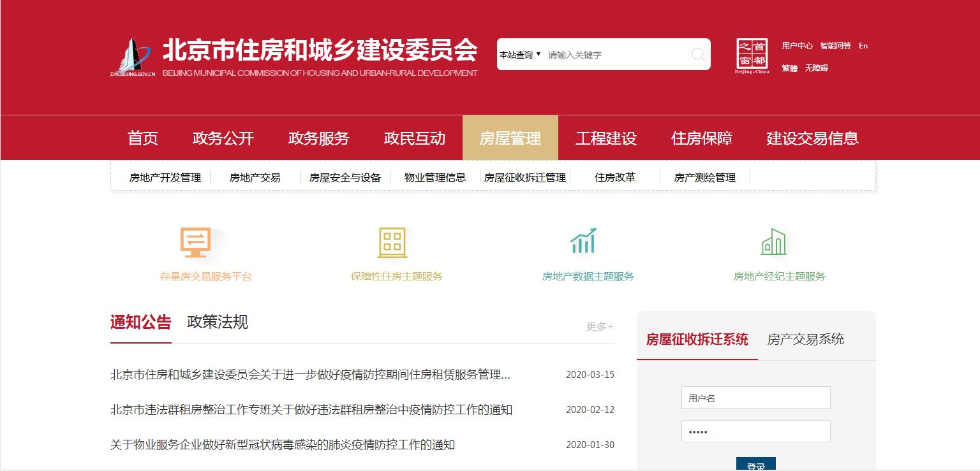Open the 疫情防控期间住房租赁服务管理 notice
The width and height of the screenshot is (980, 471).
tap(311, 375)
